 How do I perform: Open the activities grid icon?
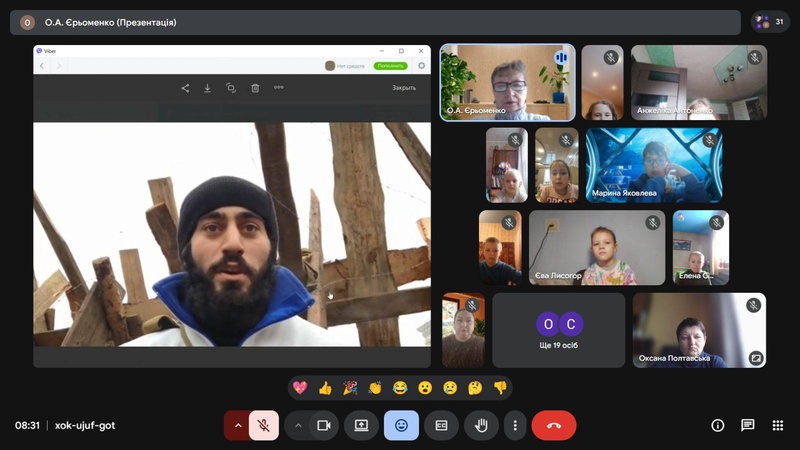[777, 425]
